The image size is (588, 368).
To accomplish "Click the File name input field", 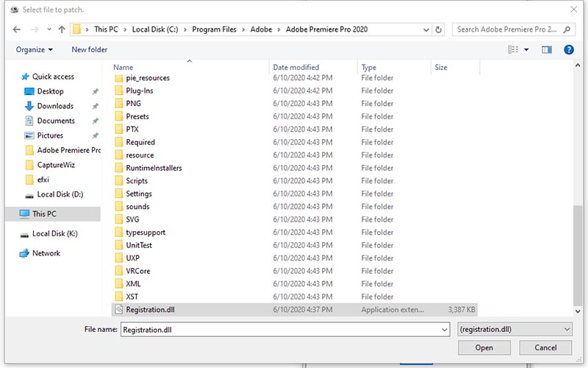I will click(285, 330).
